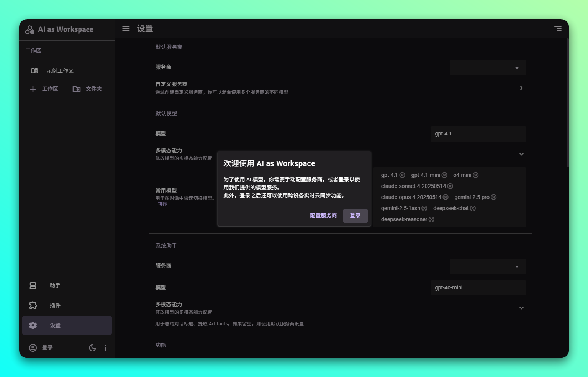Open the three-dot more options menu
This screenshot has height=377, width=588.
tap(105, 348)
